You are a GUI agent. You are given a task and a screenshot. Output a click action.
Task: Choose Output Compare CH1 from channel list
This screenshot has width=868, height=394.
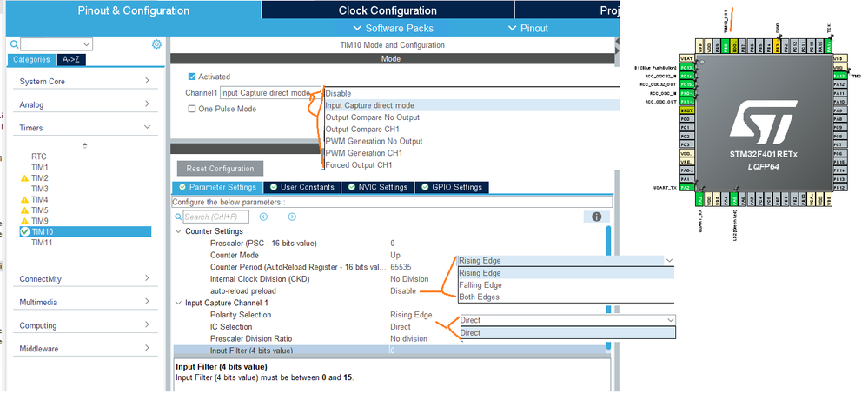362,129
